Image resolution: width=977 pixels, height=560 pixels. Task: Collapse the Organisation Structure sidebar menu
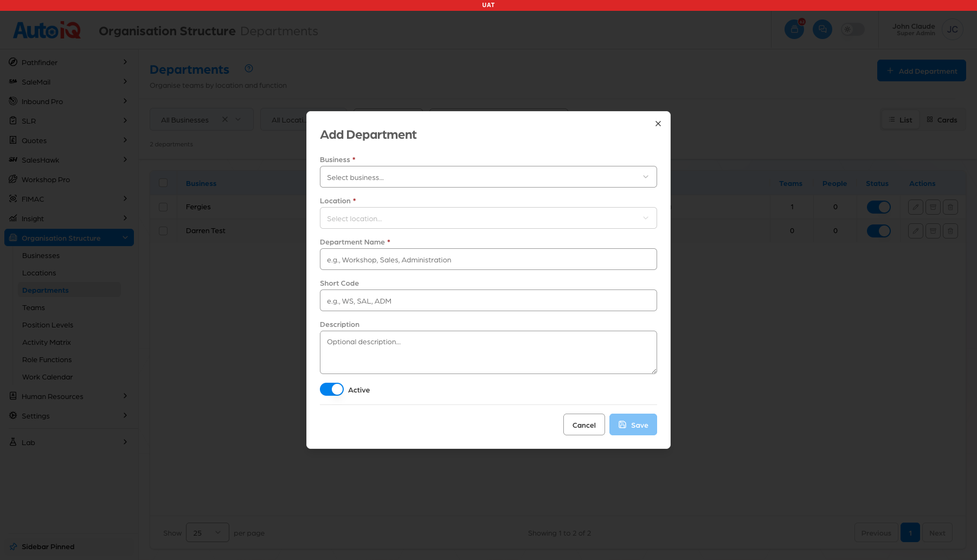point(69,238)
